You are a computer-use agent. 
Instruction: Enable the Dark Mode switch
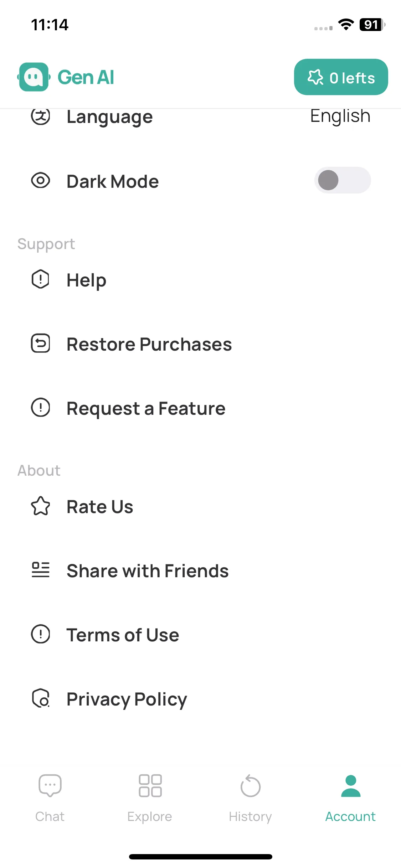pyautogui.click(x=343, y=180)
